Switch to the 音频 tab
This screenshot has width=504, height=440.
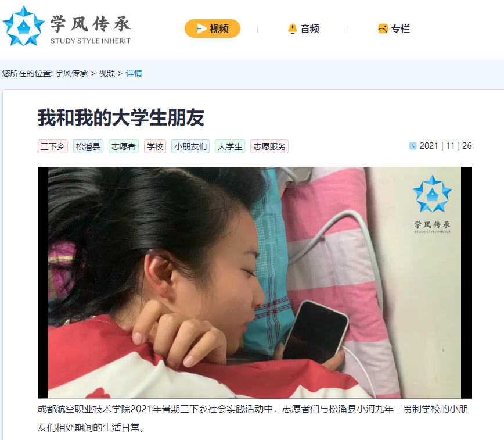pos(303,28)
